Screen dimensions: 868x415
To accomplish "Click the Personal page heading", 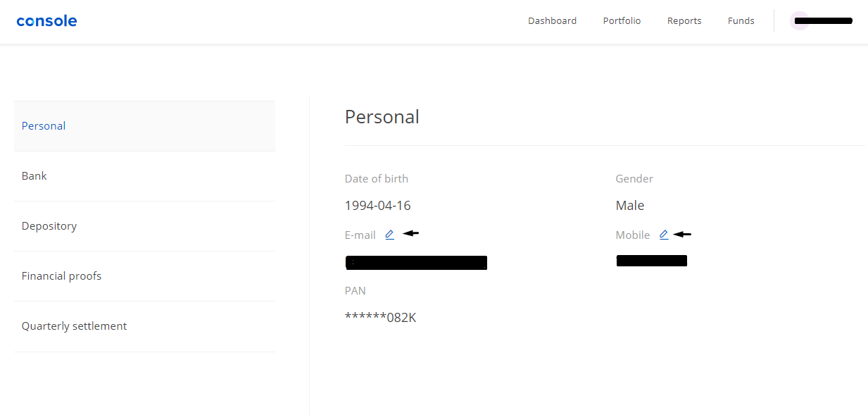I will pyautogui.click(x=382, y=117).
